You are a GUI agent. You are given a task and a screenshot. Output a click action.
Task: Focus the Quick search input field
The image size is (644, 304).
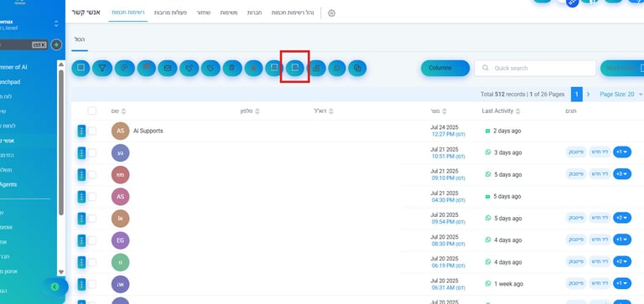[x=535, y=68]
